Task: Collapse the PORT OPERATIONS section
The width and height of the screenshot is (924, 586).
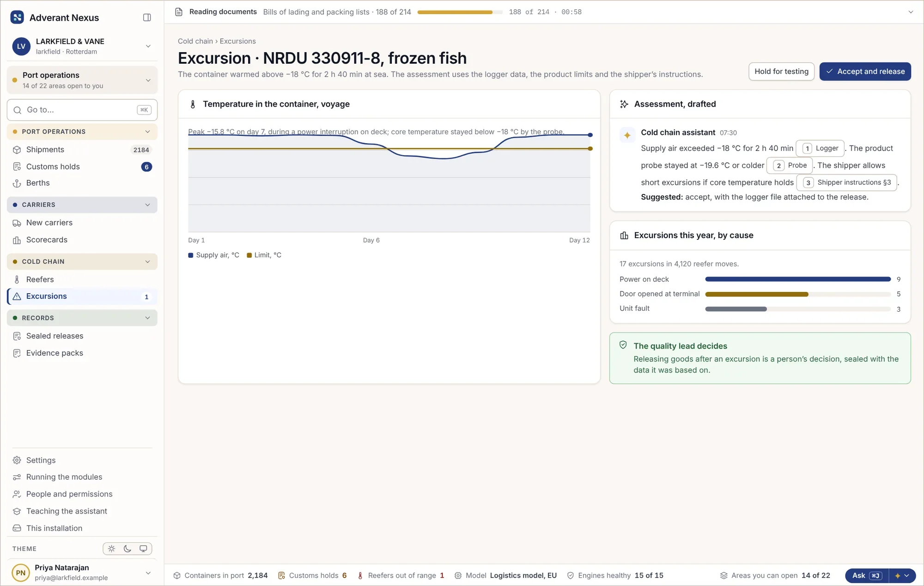Action: point(82,132)
